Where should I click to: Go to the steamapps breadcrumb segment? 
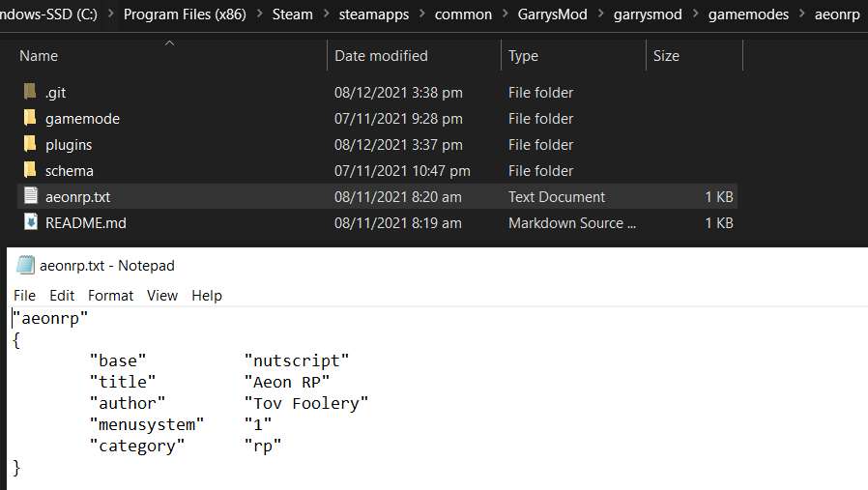tap(374, 14)
